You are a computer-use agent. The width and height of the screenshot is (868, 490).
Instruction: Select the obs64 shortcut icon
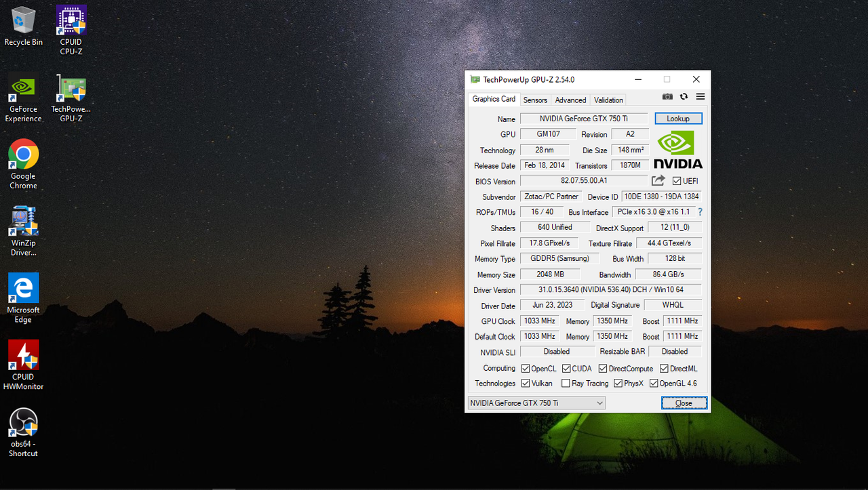[23, 432]
